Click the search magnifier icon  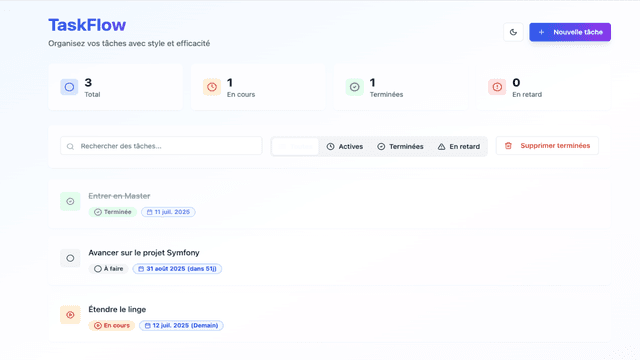70,146
